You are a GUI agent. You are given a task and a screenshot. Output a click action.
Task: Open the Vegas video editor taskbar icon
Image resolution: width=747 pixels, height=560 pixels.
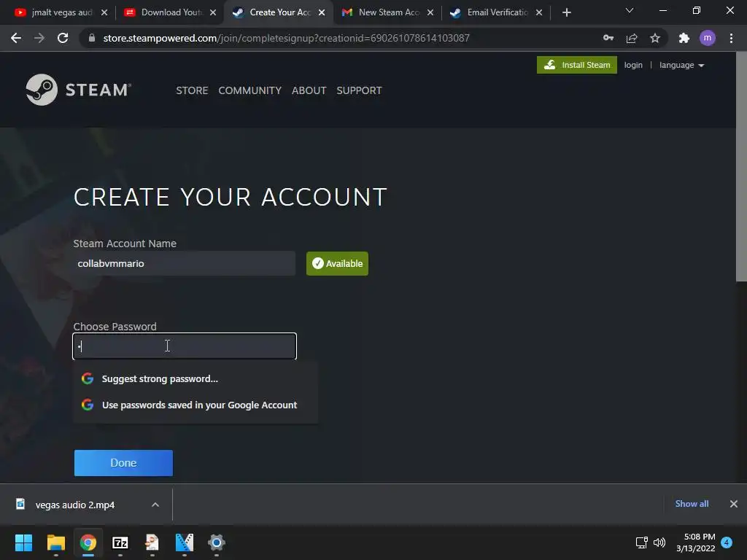(185, 542)
